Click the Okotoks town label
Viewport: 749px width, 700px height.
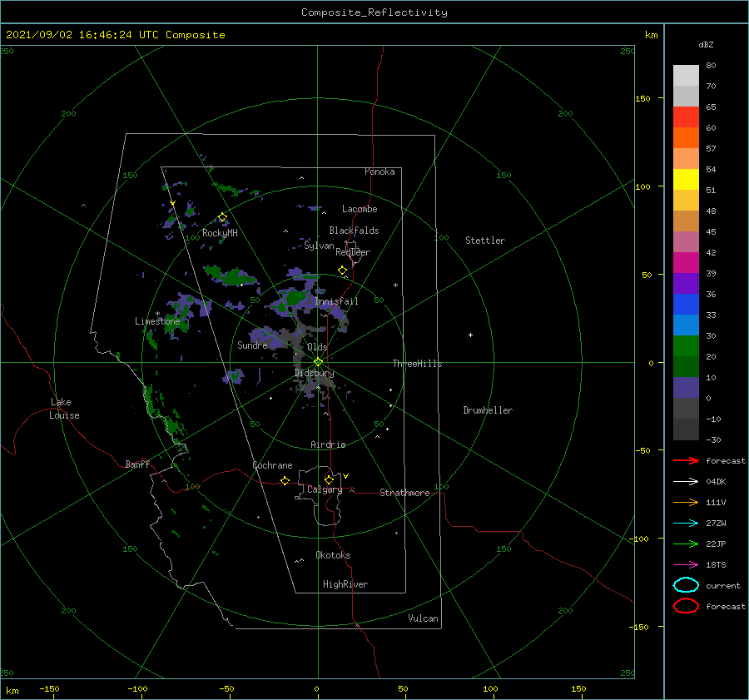[x=333, y=555]
